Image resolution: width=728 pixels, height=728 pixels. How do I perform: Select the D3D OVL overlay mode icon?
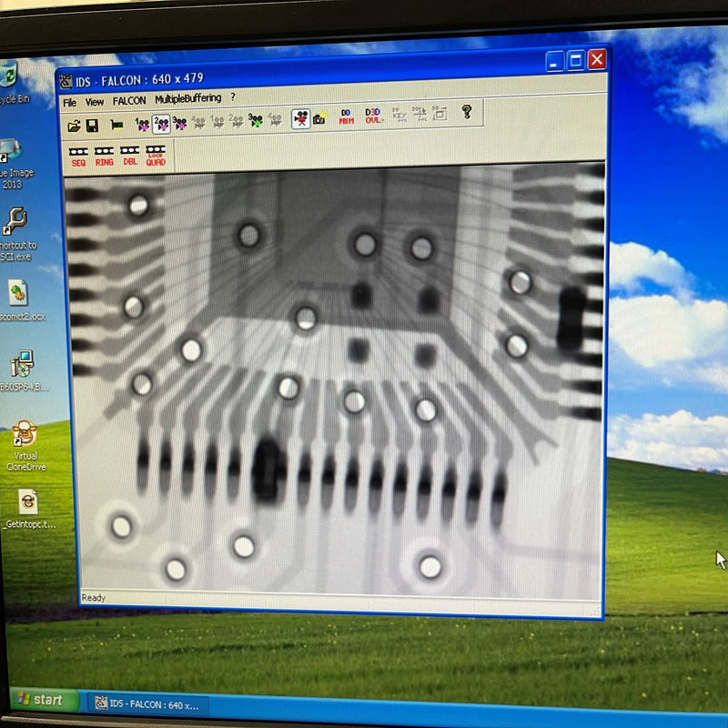pyautogui.click(x=372, y=117)
